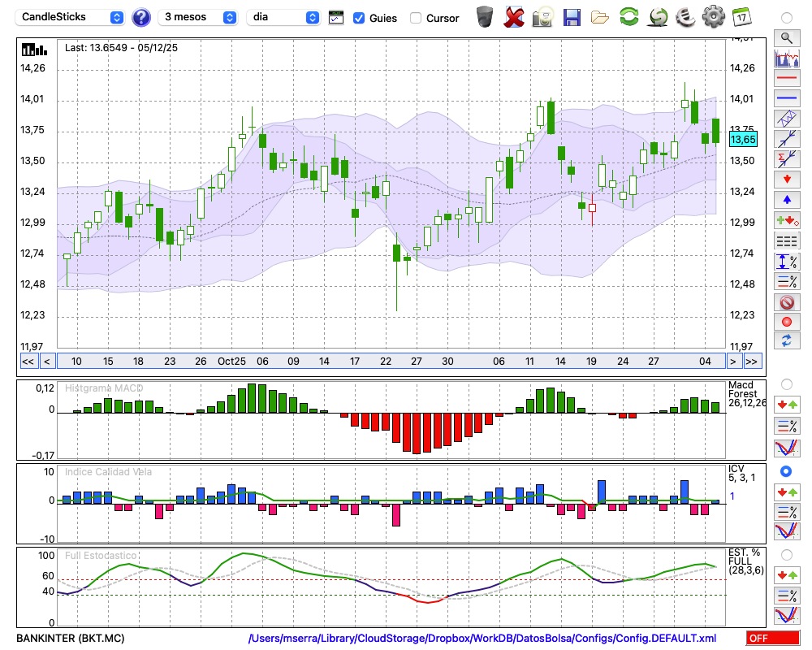The width and height of the screenshot is (812, 650).
Task: Uncheck the Guies checkbox
Action: [359, 17]
